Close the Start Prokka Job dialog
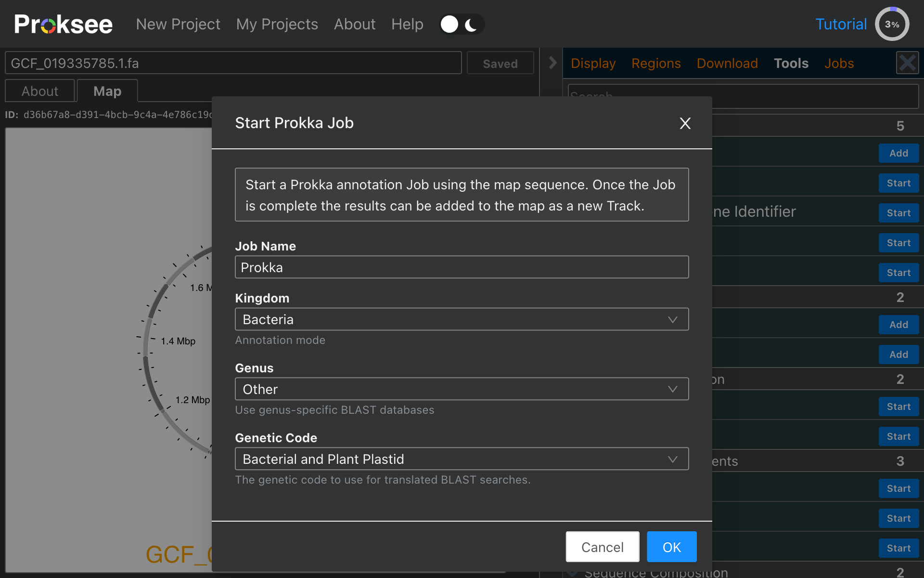This screenshot has height=578, width=924. point(685,123)
